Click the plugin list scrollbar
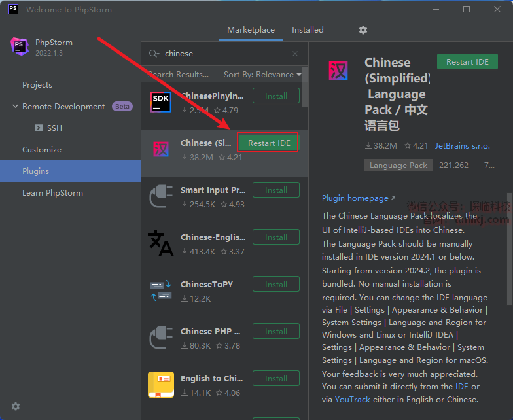This screenshot has height=420, width=513. click(305, 86)
